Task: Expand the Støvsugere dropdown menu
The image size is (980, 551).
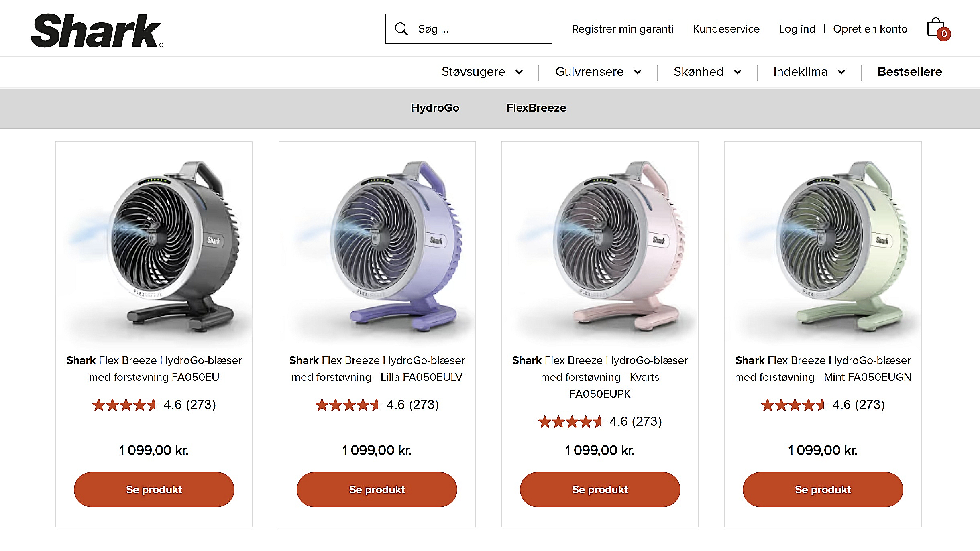Action: pos(482,72)
